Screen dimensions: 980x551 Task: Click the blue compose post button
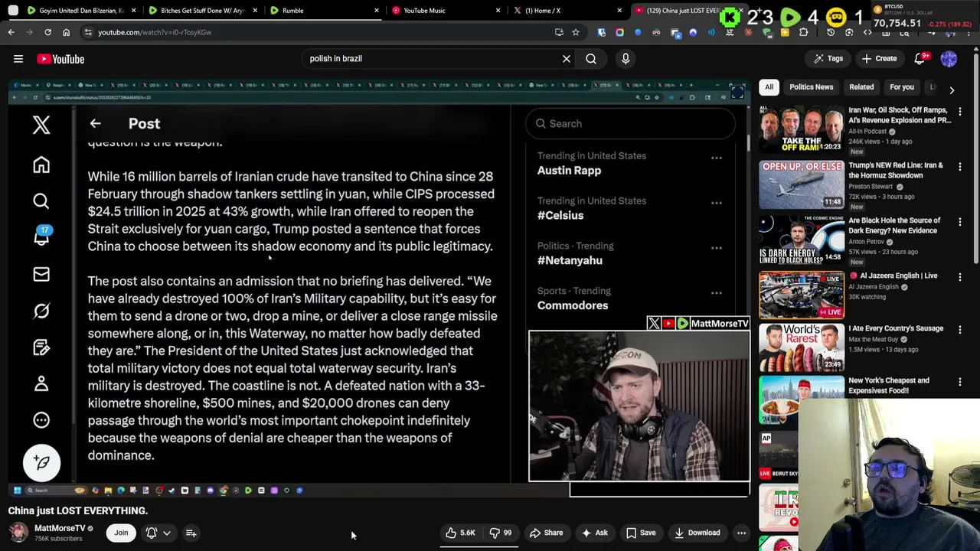tap(41, 462)
